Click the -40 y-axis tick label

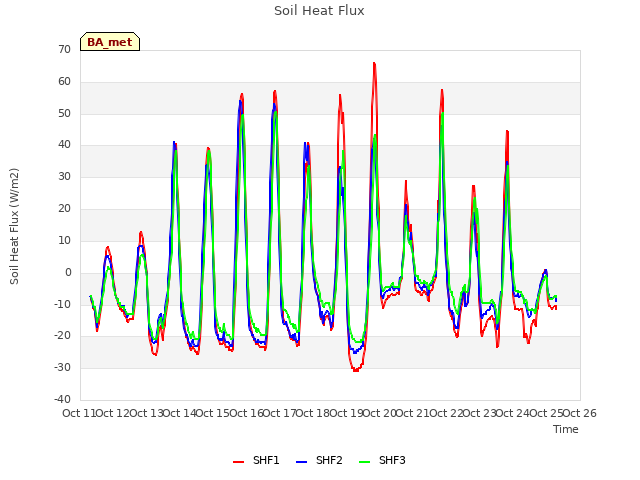pos(62,399)
